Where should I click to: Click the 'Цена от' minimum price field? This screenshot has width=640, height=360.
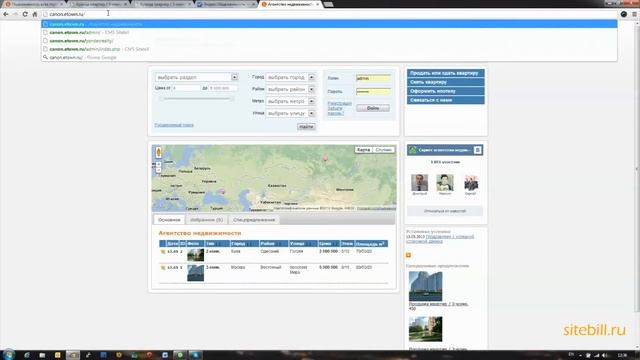point(186,88)
